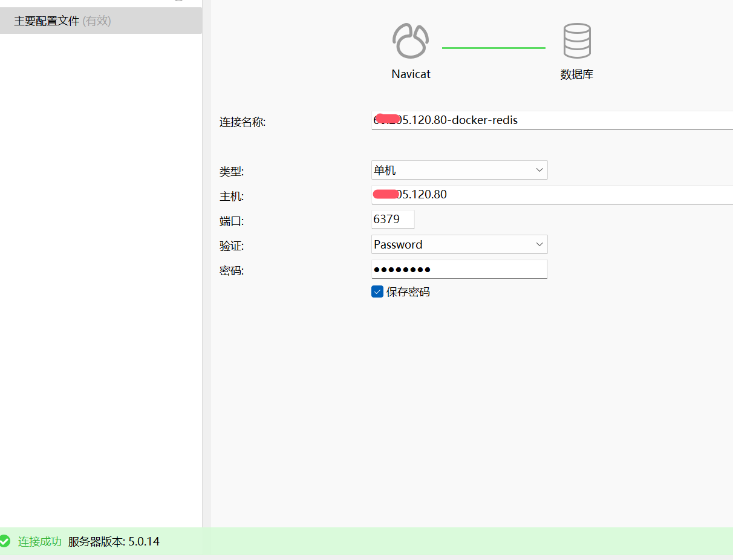Viewport: 733px width, 560px height.
Task: Click the 密码: label
Action: tap(232, 271)
